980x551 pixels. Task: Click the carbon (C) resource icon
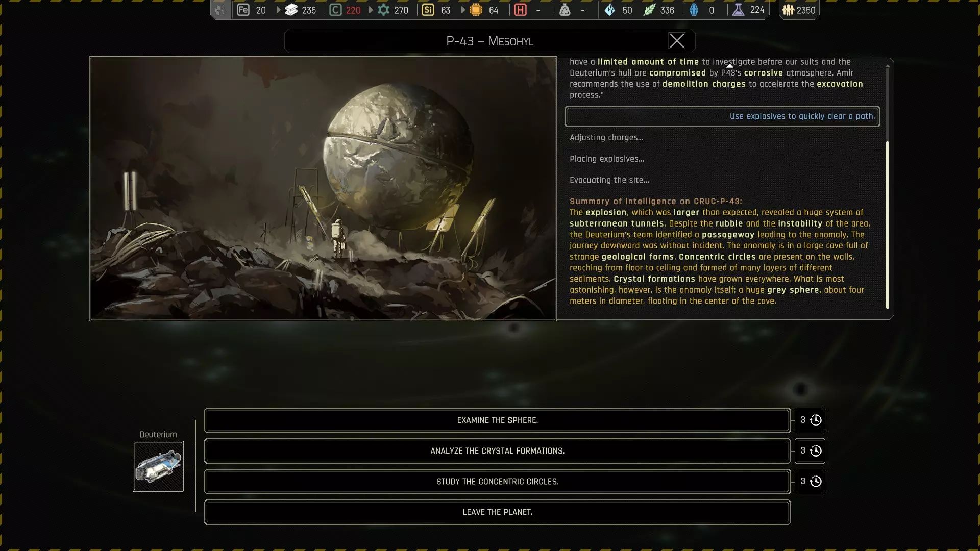click(335, 10)
